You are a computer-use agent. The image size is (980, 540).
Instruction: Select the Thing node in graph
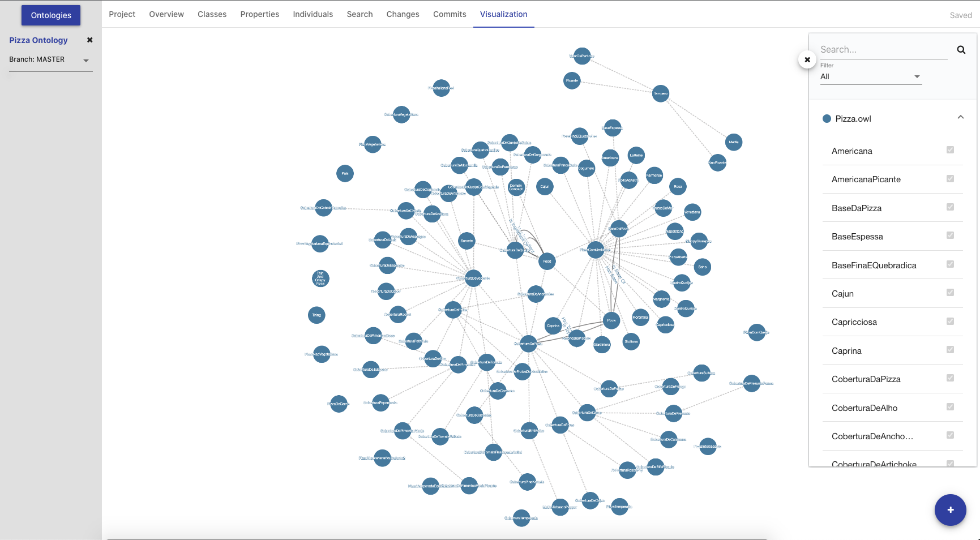pyautogui.click(x=316, y=315)
